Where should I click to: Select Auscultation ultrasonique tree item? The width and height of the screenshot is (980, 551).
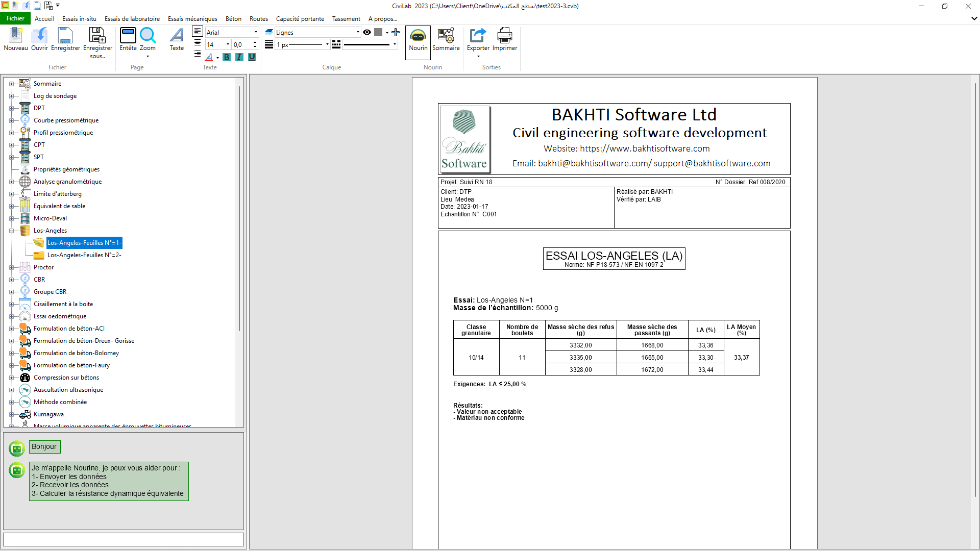coord(68,390)
